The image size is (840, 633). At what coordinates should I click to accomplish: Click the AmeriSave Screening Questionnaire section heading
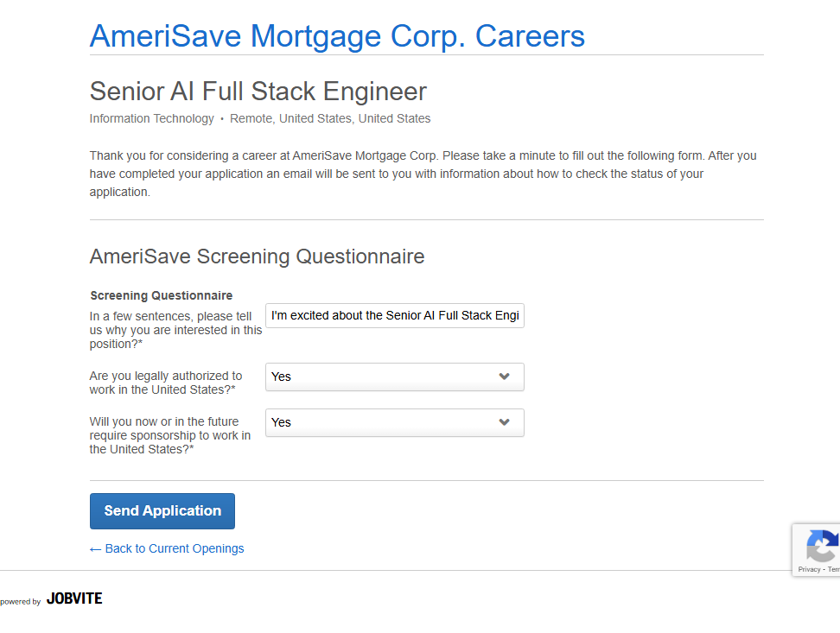(257, 256)
